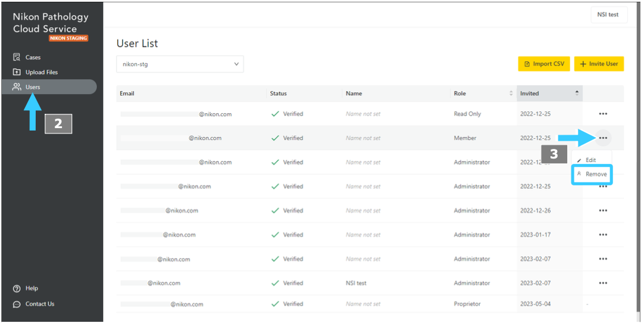Click 2022-12-25 date in Read Only row

pos(535,114)
